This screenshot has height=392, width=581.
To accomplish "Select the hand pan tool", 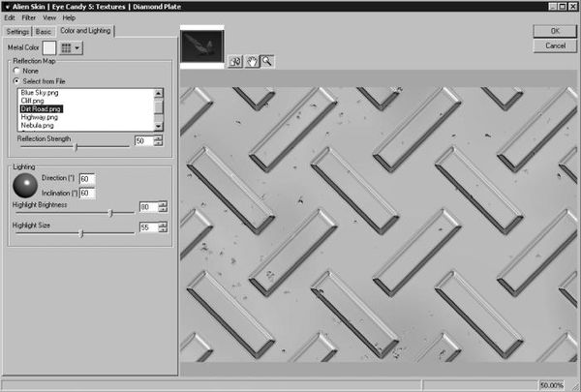I will pos(251,61).
